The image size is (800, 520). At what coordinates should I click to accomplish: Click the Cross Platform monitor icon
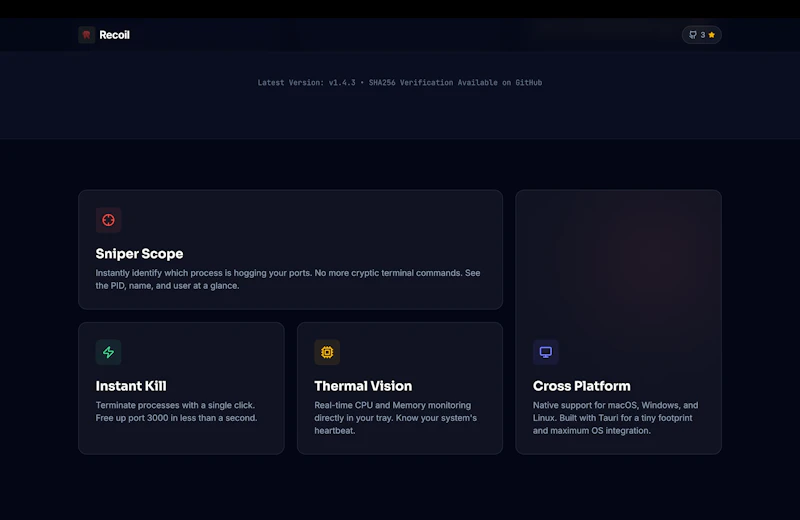click(x=546, y=352)
